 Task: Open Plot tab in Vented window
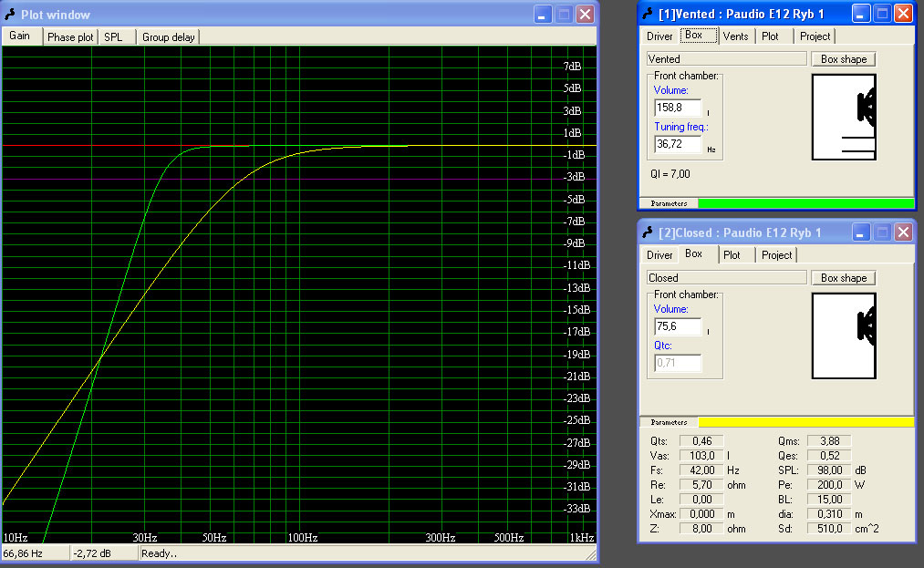(773, 36)
